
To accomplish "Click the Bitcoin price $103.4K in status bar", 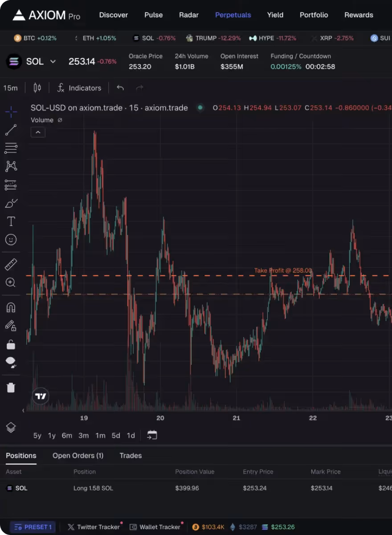I will 208,527.
